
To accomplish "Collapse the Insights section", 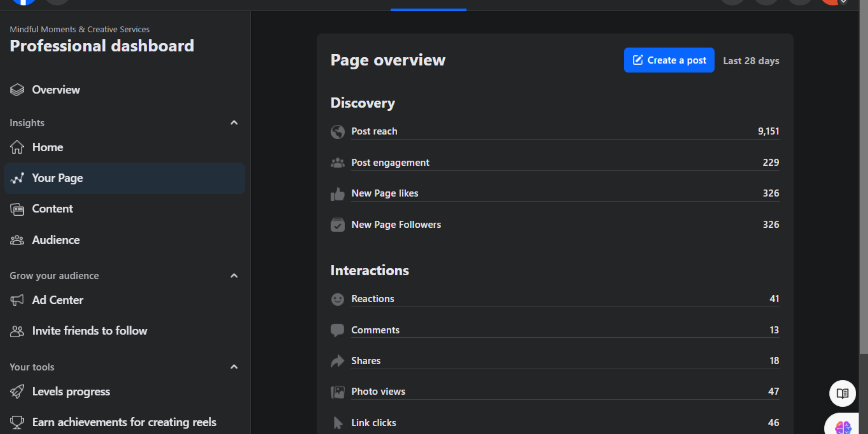I will coord(234,123).
